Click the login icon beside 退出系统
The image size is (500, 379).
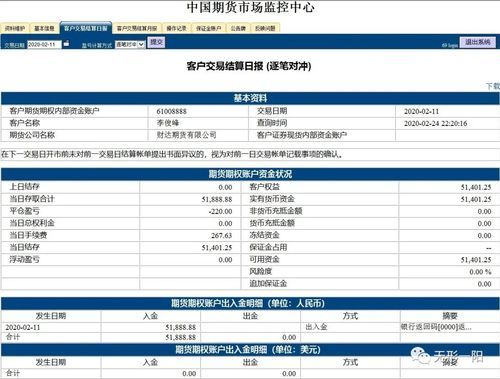(x=450, y=45)
